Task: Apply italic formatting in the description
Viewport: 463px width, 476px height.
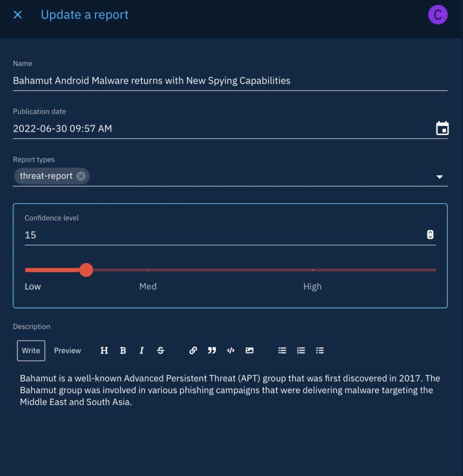Action: (x=142, y=350)
